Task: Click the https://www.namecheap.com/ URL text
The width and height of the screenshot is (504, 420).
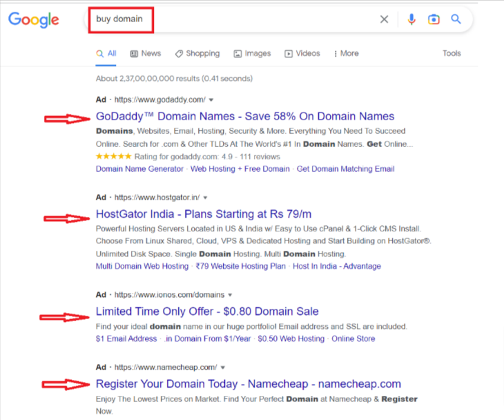Action: (166, 367)
